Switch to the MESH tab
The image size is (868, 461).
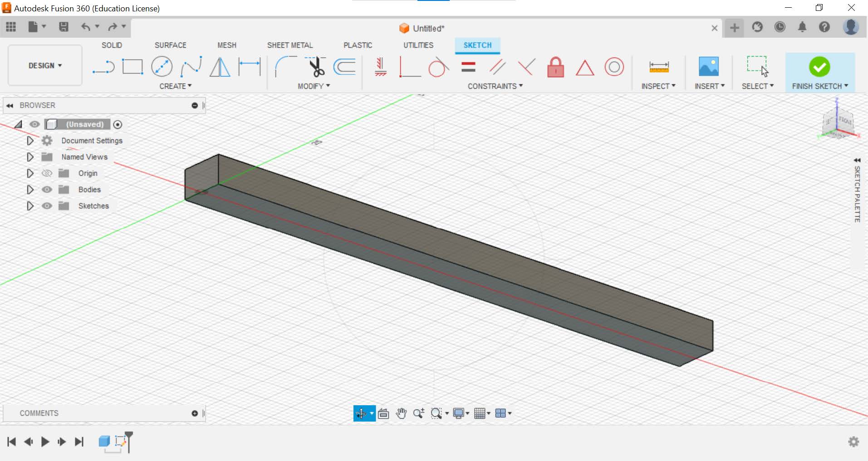227,45
